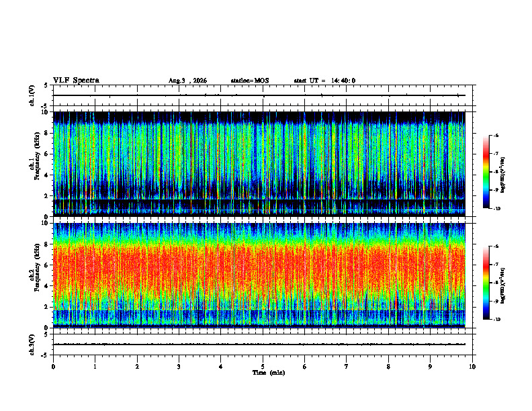Click the "-6" label on ch.2 color scale
This screenshot has height=411, width=532.
point(495,246)
